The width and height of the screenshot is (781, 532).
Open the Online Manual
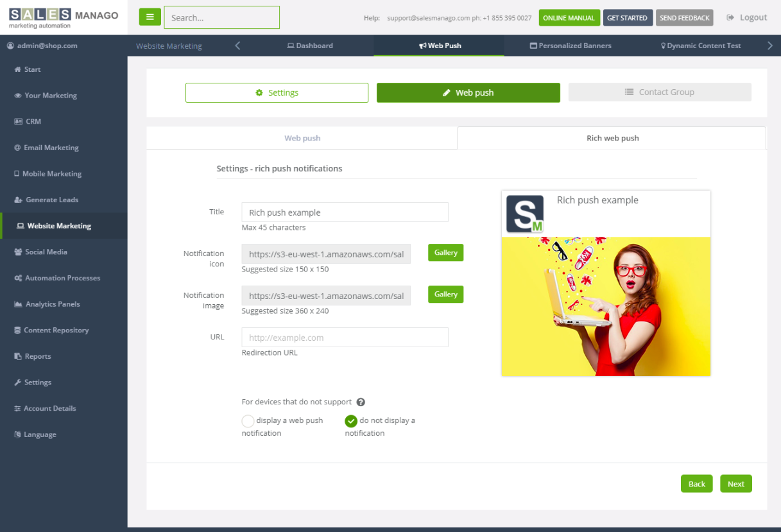[569, 18]
